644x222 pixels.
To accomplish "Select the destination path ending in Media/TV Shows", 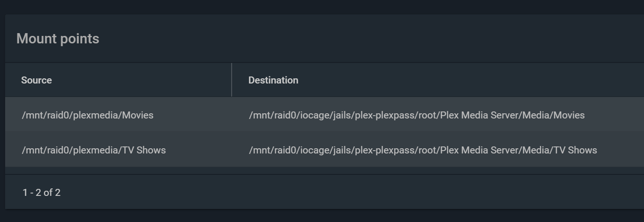I will 423,150.
